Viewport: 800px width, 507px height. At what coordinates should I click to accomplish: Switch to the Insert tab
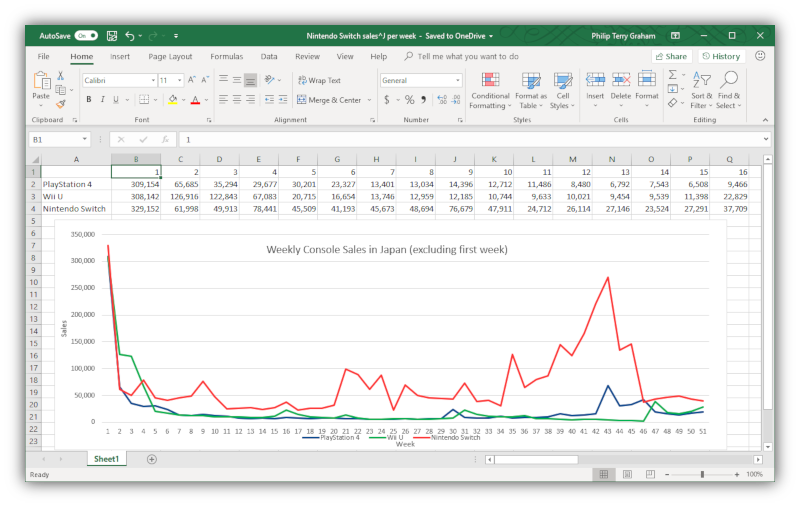(119, 57)
